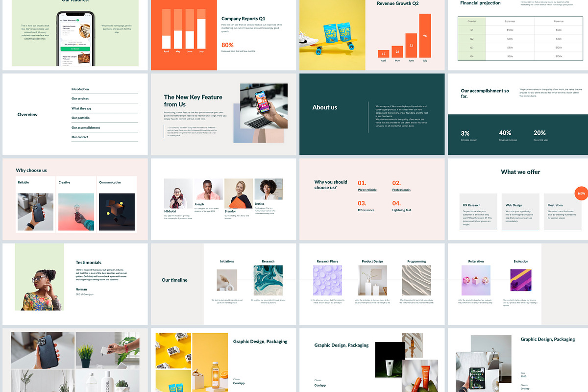Select the 'Introduction' entry in the Overview slide
The width and height of the screenshot is (588, 392).
pos(80,89)
